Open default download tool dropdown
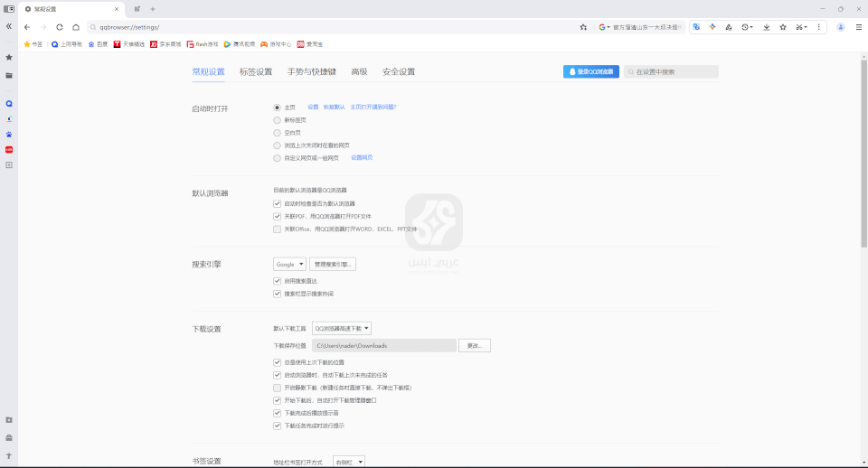Image resolution: width=868 pixels, height=468 pixels. [x=342, y=329]
